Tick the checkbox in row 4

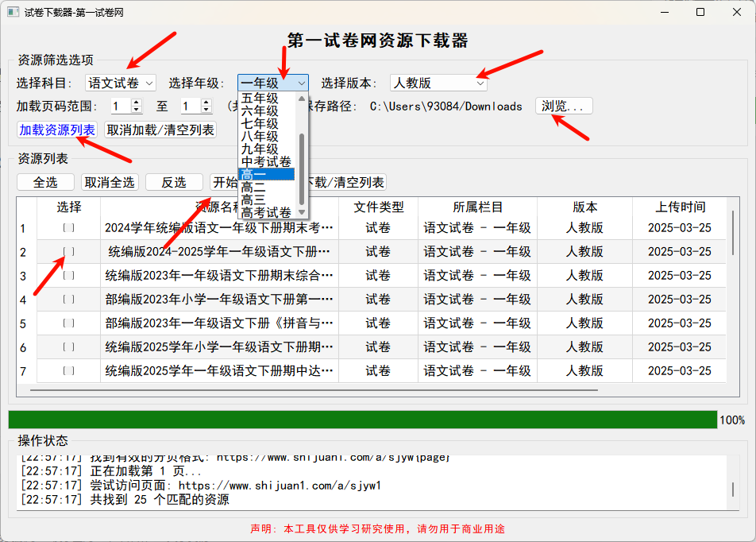point(69,300)
